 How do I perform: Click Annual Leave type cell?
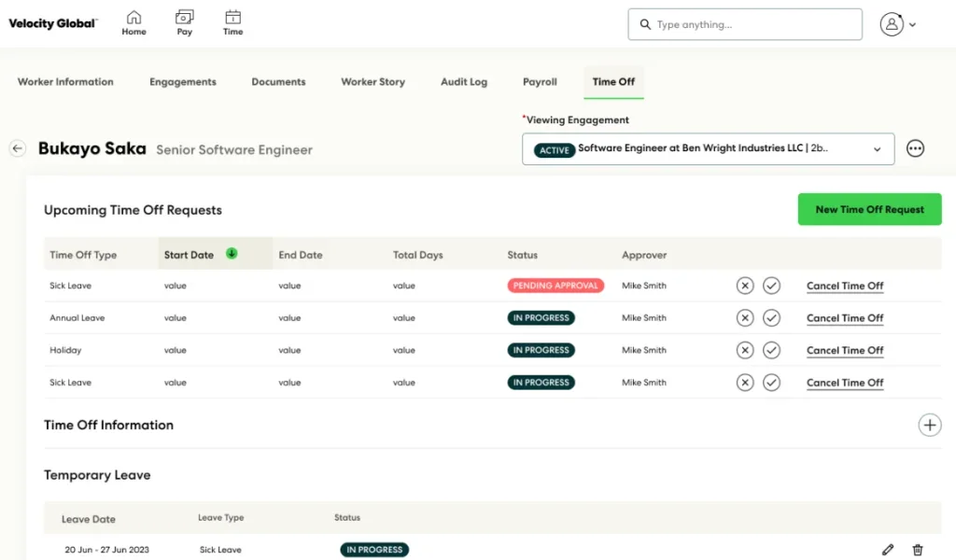77,318
